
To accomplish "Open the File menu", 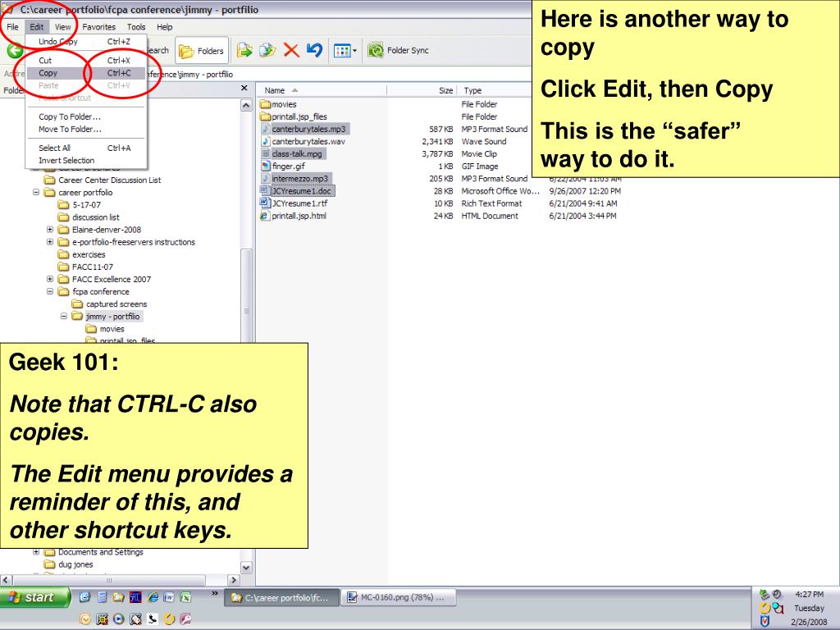I will [x=13, y=27].
